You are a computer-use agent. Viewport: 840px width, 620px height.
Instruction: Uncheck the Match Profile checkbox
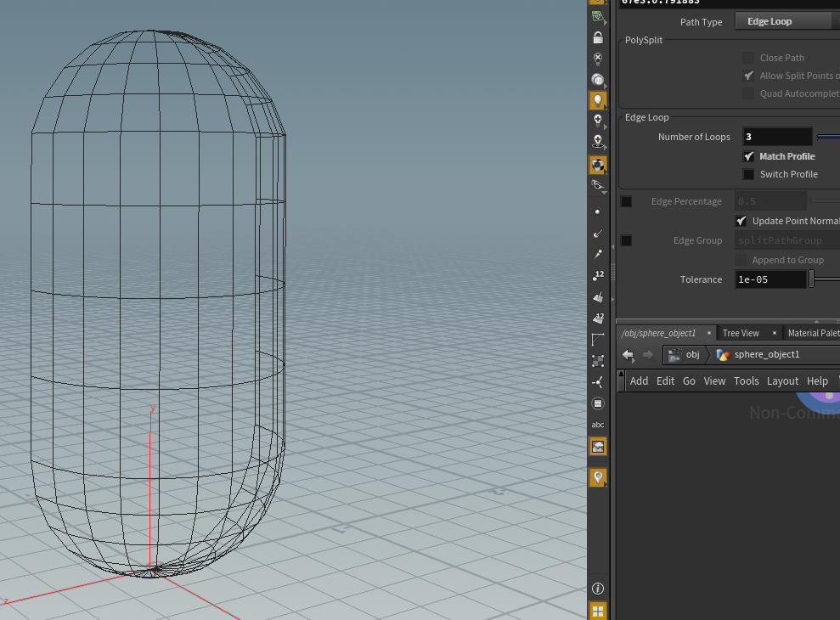(748, 156)
